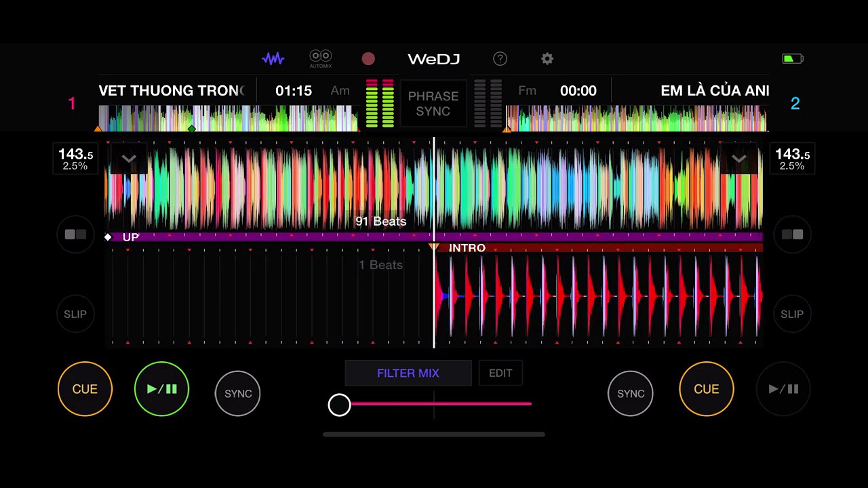Click the INTRO phrase marker
Screen dimensions: 868x488
[467, 248]
